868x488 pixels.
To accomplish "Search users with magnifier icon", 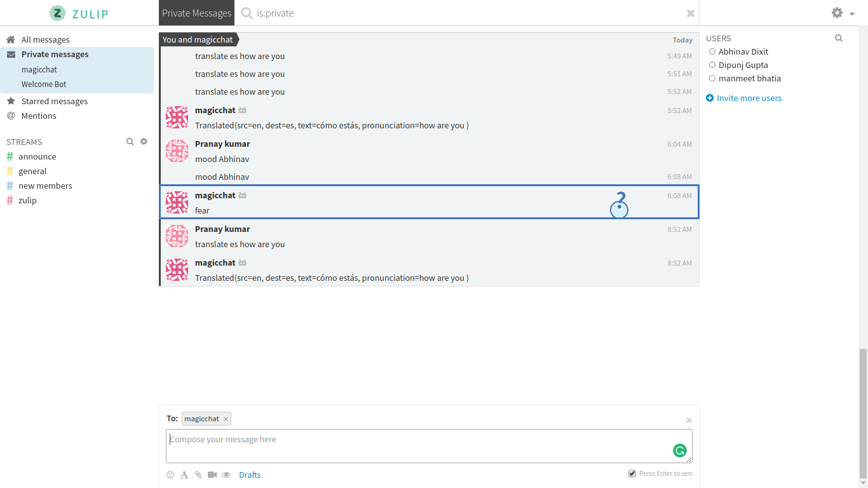I will 839,38.
